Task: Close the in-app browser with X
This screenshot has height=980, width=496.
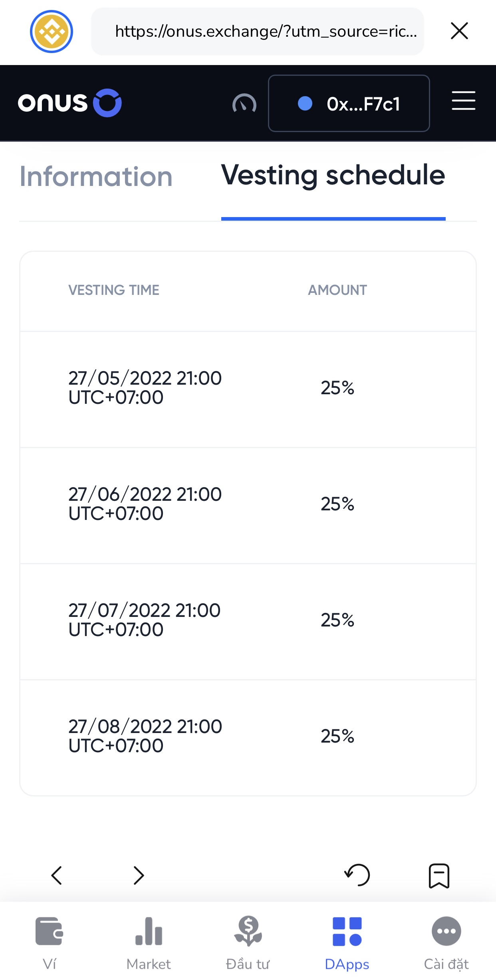Action: click(459, 31)
